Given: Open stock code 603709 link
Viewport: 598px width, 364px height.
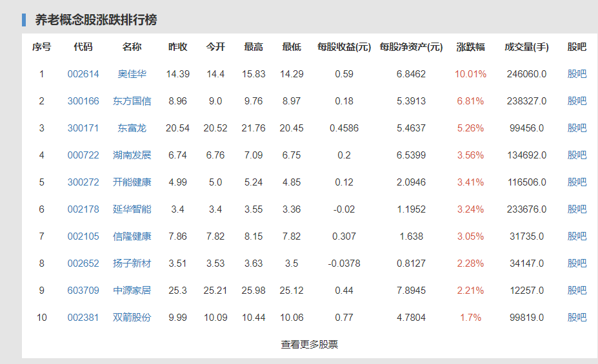Looking at the screenshot, I should pyautogui.click(x=83, y=290).
